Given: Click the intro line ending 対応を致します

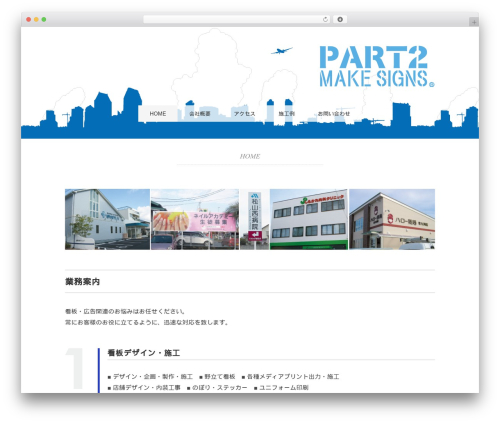Looking at the screenshot, I should [147, 323].
